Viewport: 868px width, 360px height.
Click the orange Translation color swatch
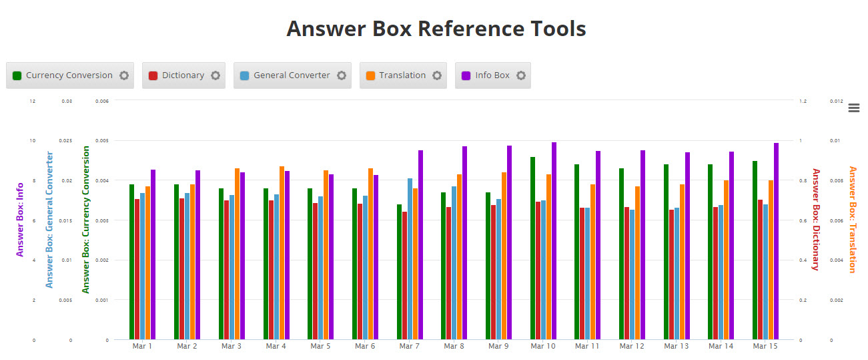(371, 75)
